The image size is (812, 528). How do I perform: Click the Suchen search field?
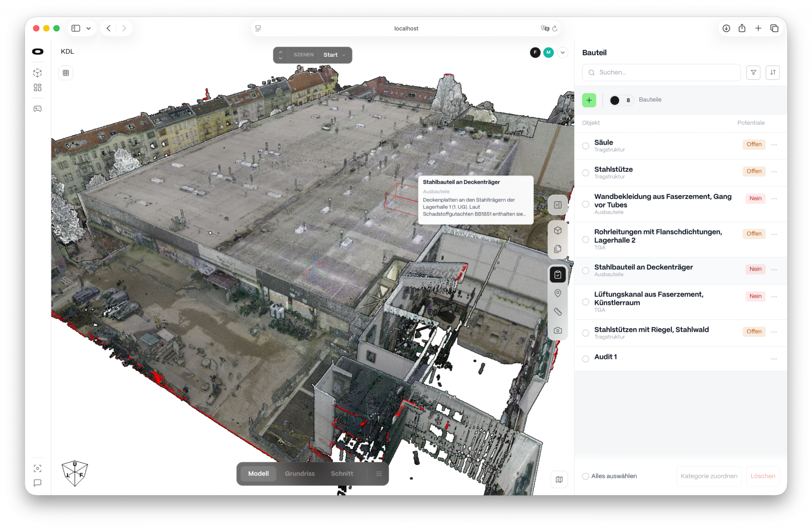point(661,72)
